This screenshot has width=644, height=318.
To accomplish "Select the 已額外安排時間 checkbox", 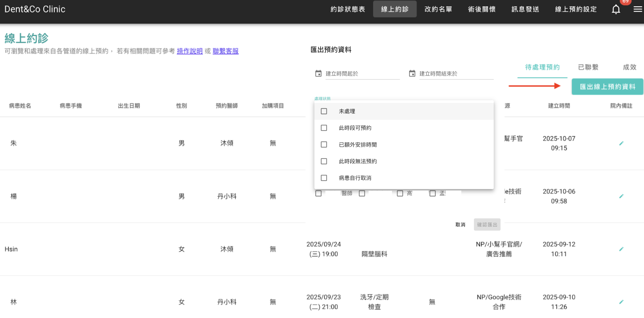I will click(x=324, y=144).
